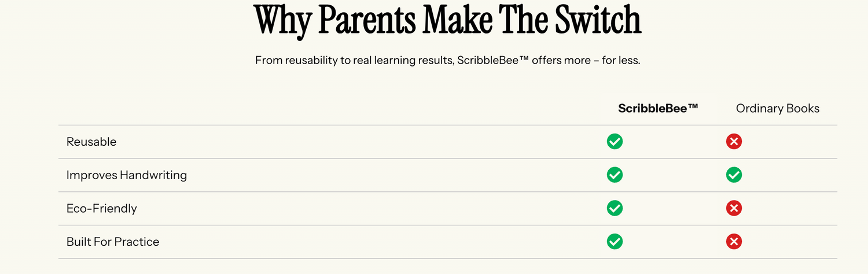The width and height of the screenshot is (868, 274).
Task: Click the subtitle about reusability and learning results
Action: [447, 60]
